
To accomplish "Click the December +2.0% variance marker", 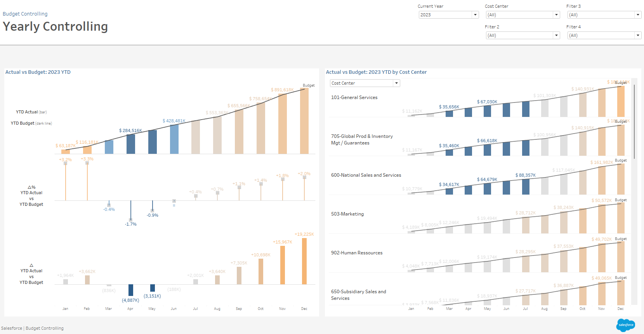I will [x=304, y=177].
